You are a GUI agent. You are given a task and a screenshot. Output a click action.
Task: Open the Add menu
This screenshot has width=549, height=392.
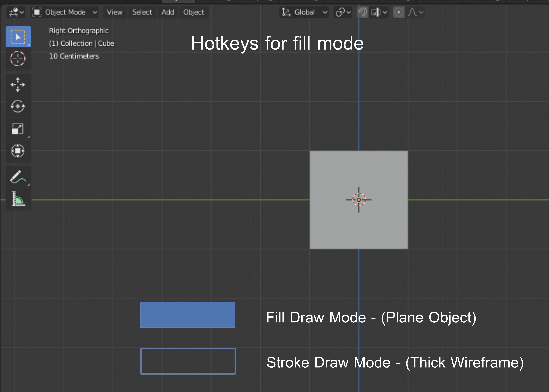tap(168, 12)
